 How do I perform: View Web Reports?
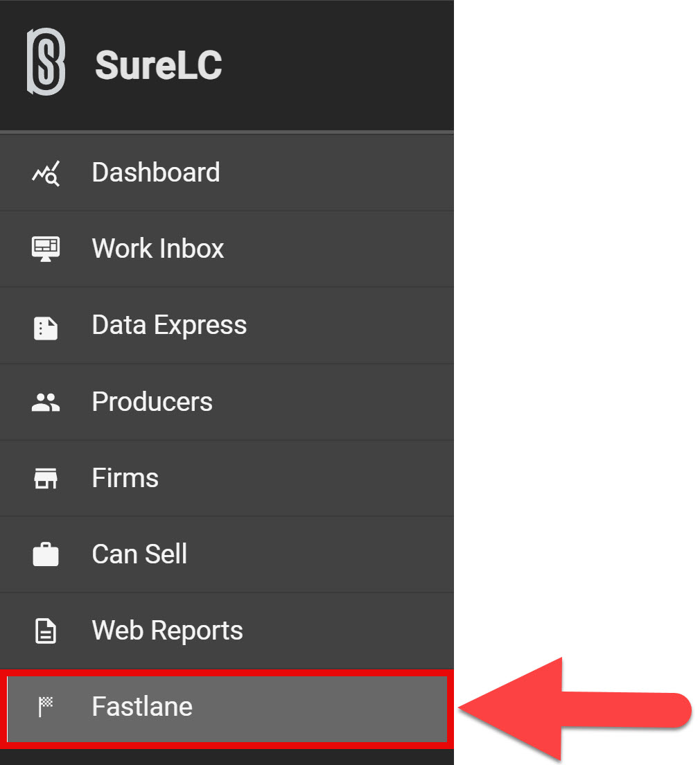click(167, 631)
